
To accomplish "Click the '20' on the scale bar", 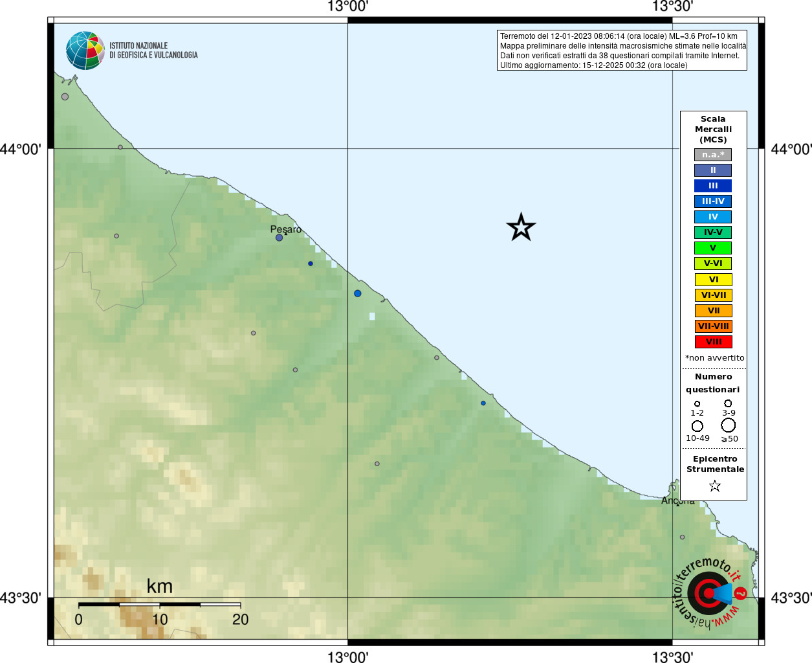I will coord(241,620).
